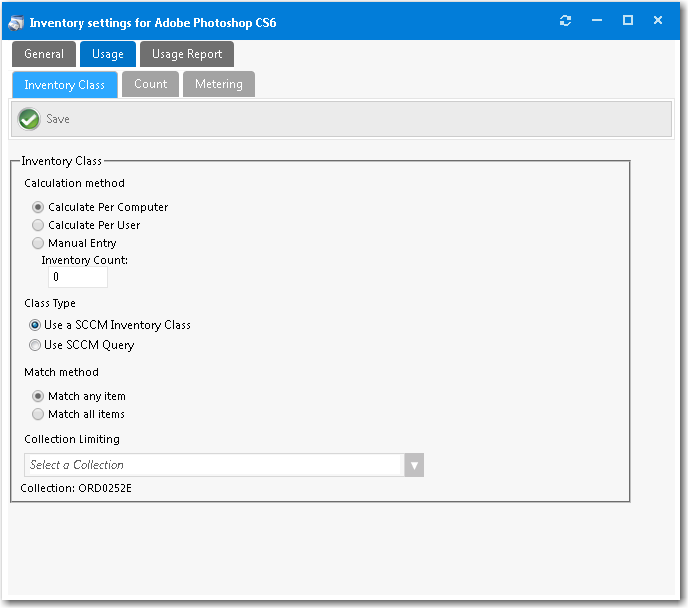Click the green Save checkmark icon
This screenshot has width=688, height=608.
pyautogui.click(x=29, y=119)
